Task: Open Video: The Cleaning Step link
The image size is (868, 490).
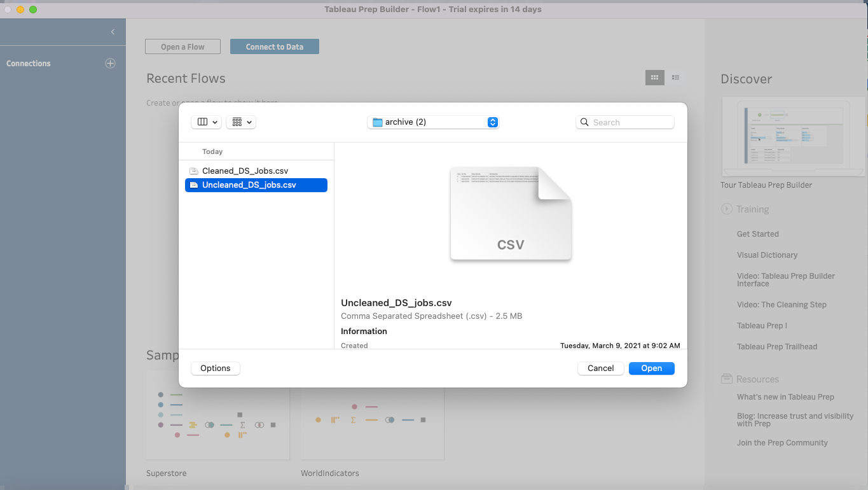Action: (782, 305)
